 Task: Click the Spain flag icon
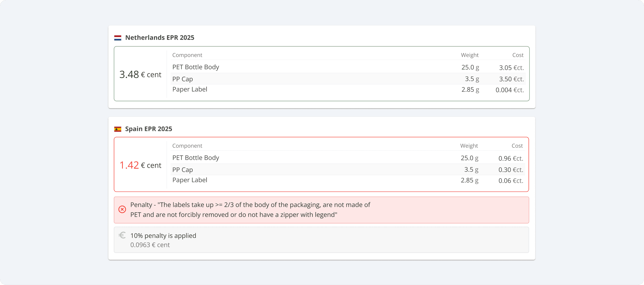coord(118,129)
